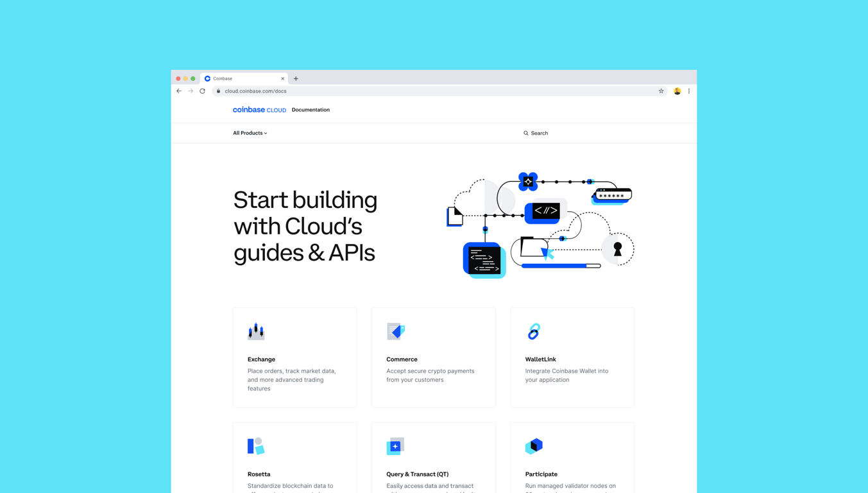Screen dimensions: 868x493
Task: Open the WalletLink card title
Action: tap(541, 359)
